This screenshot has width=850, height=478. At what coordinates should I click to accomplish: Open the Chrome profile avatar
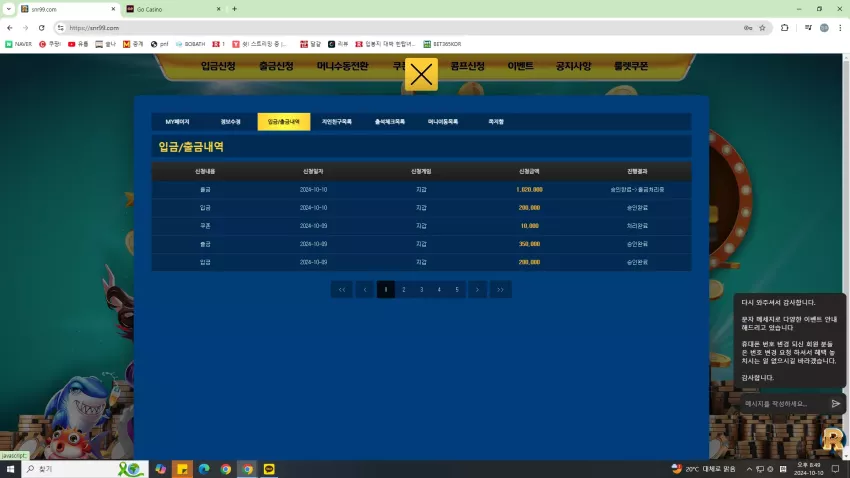coord(824,28)
